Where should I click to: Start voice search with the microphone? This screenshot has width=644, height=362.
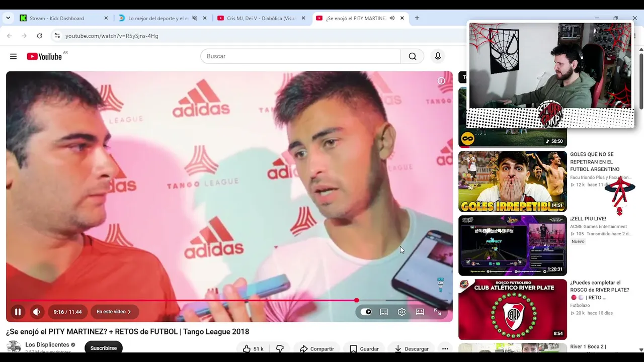point(438,56)
